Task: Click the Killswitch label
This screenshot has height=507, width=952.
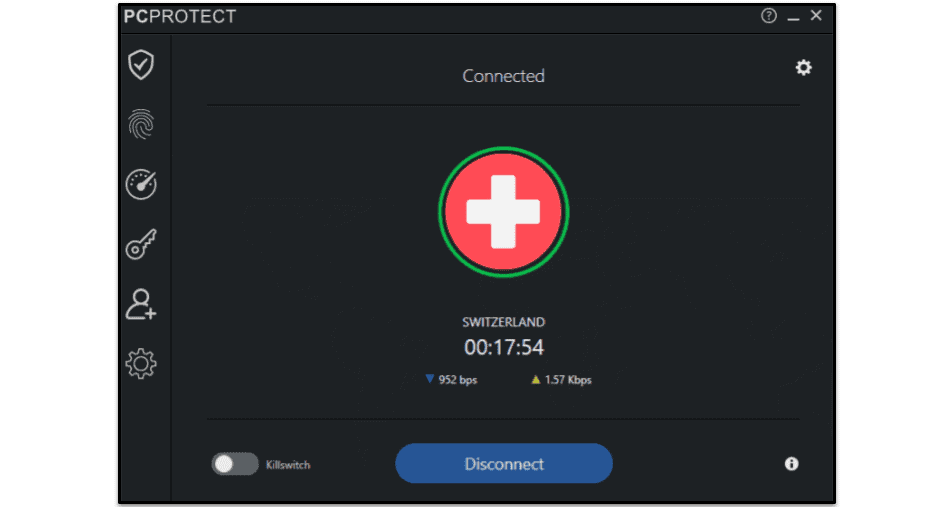Action: [x=288, y=465]
